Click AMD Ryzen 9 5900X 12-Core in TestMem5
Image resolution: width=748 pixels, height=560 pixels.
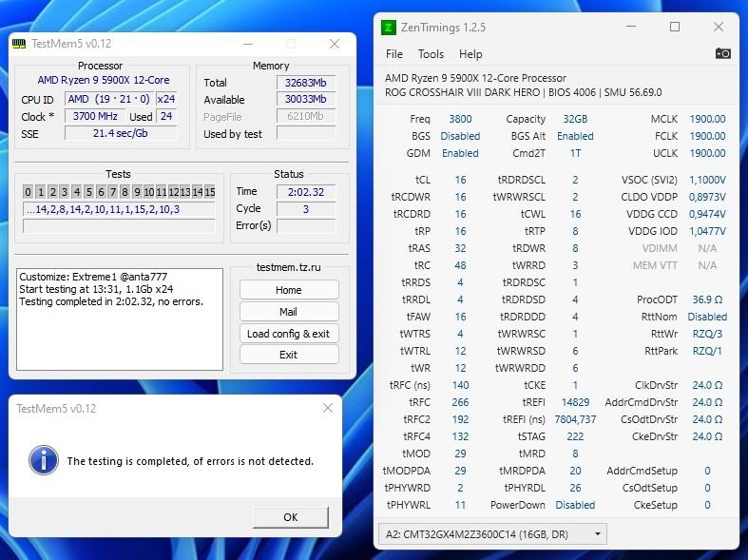[104, 80]
